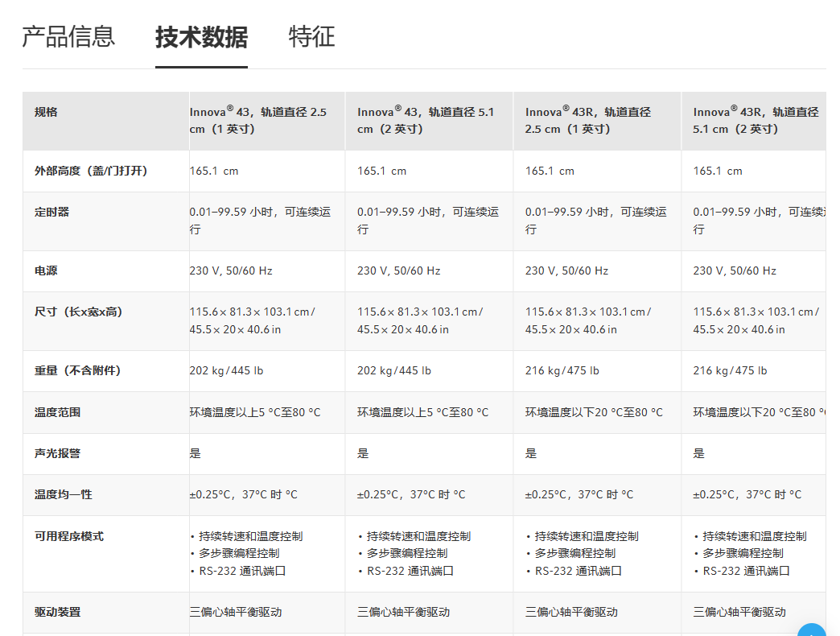
Task: Click 环境温度以上5 °C至80 °C in first column
Action: tap(255, 412)
